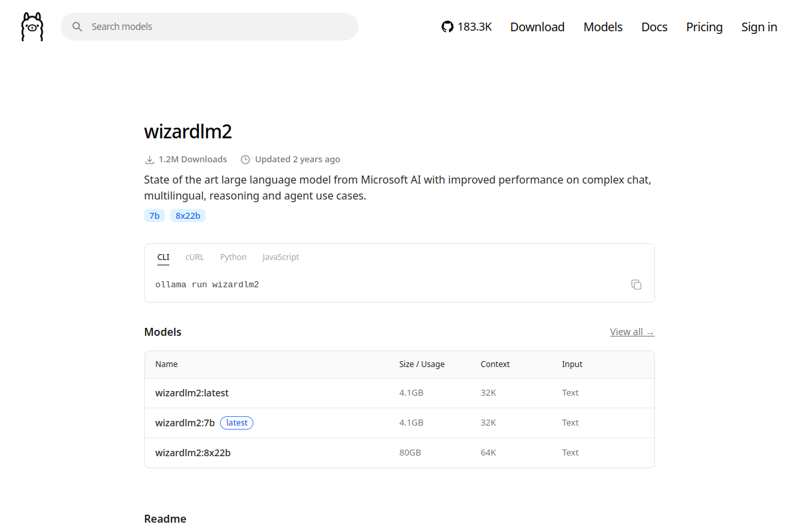Click the Readme heading
Viewport: 798px width, 532px height.
coord(166,519)
